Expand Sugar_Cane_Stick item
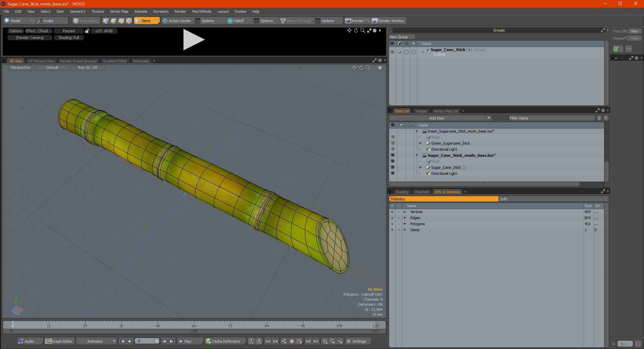The image size is (644, 349). click(x=421, y=167)
